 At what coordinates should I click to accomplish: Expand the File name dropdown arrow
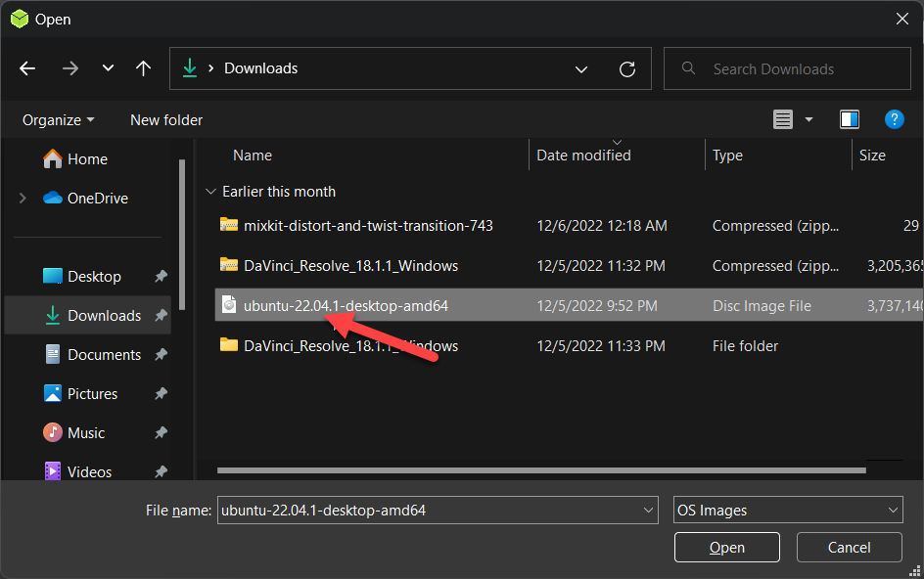point(648,511)
